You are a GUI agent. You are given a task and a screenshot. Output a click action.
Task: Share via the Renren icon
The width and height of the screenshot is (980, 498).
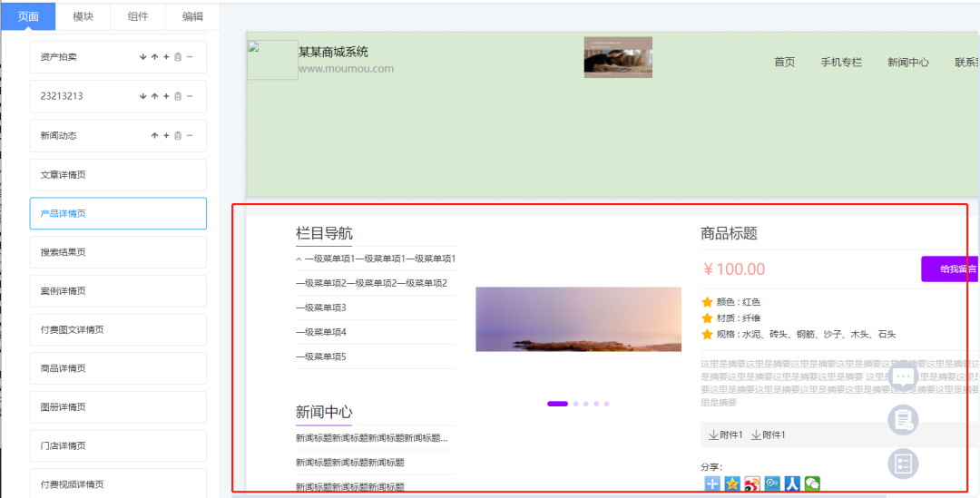[792, 483]
